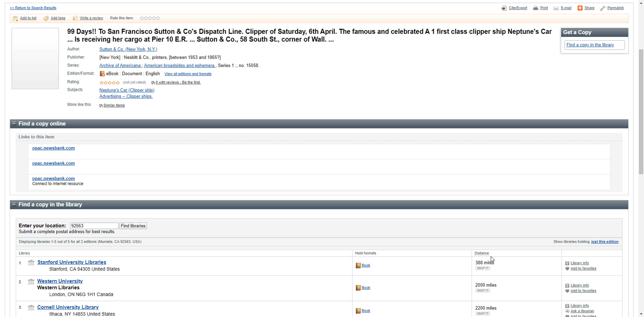Click the Distance column header
Image resolution: width=644 pixels, height=317 pixels.
[x=482, y=253]
